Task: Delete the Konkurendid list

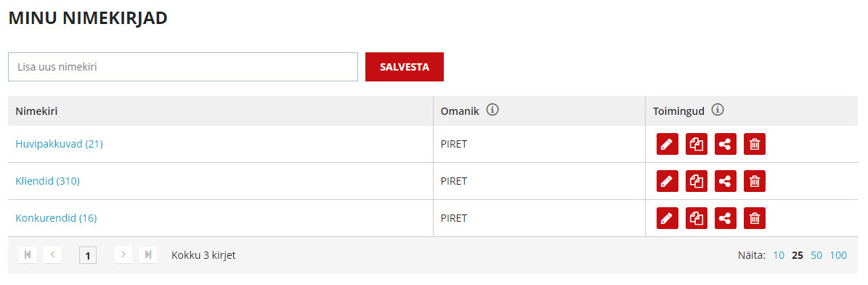Action: click(x=755, y=218)
